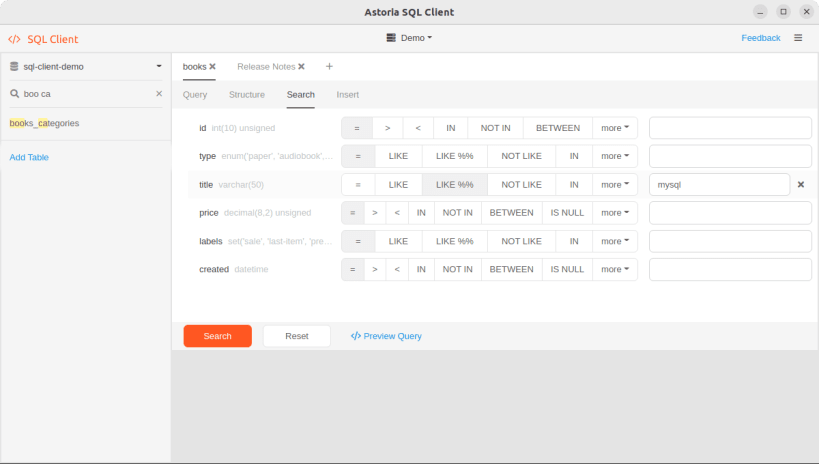
Task: Click the Reset button
Action: click(297, 336)
